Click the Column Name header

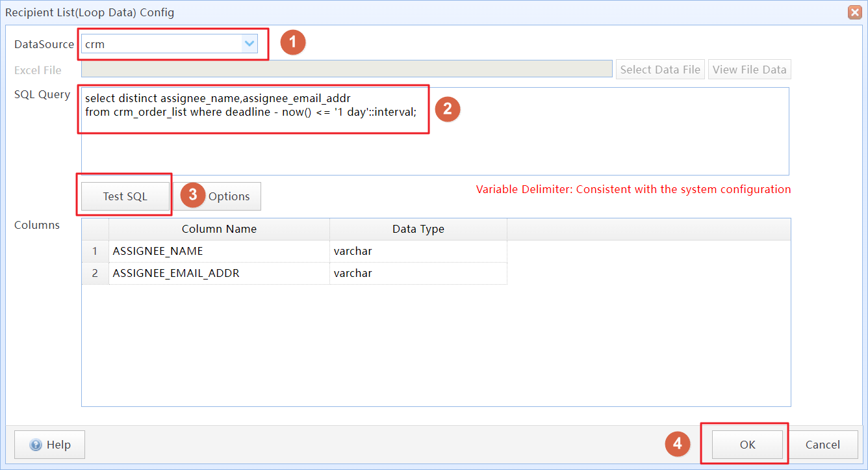[x=220, y=229]
